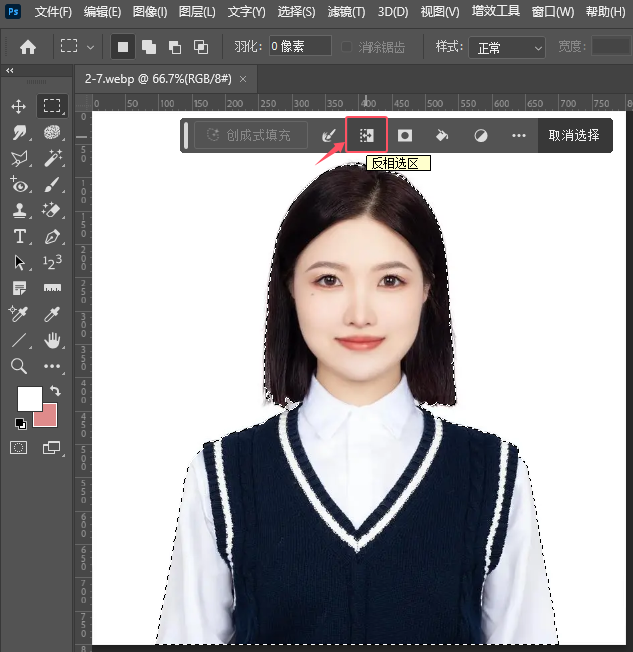Select the Color Sampler eyedropper tool
This screenshot has width=633, height=652.
pos(18,314)
